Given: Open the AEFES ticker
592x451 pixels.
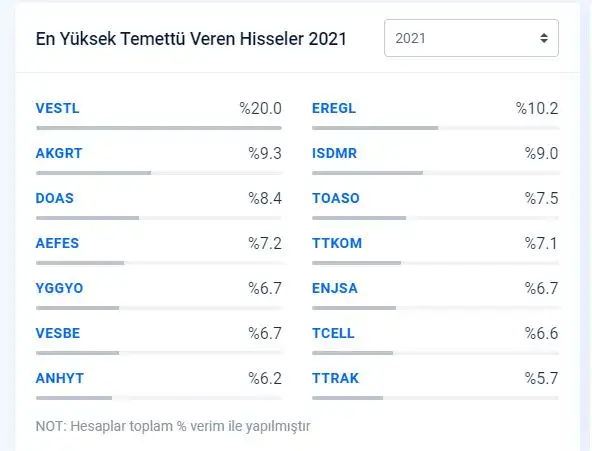Looking at the screenshot, I should coord(57,243).
